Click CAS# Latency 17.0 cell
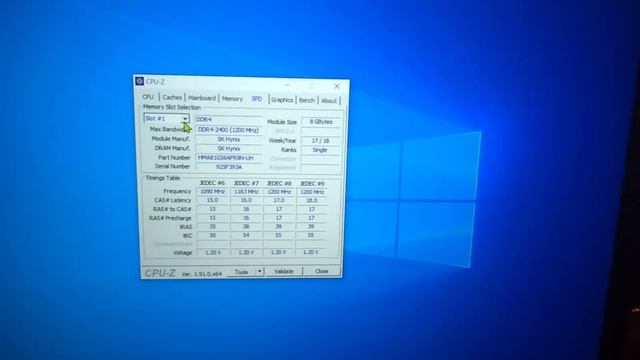 279,200
